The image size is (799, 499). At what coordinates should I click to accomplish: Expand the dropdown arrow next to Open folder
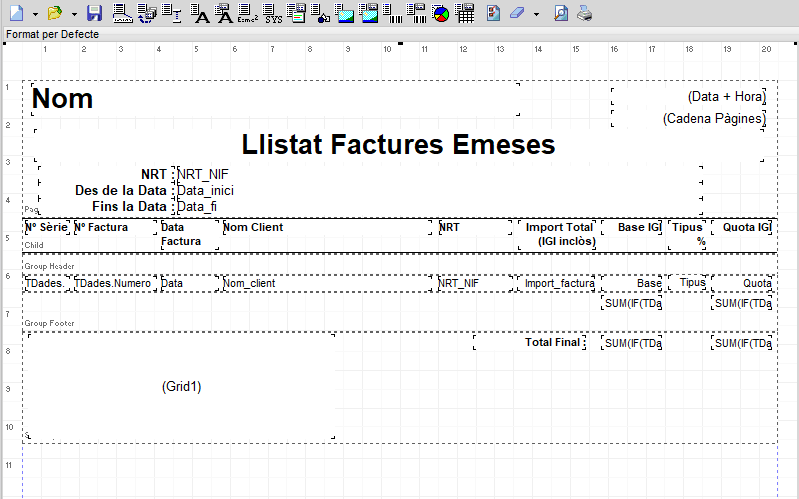pyautogui.click(x=74, y=14)
